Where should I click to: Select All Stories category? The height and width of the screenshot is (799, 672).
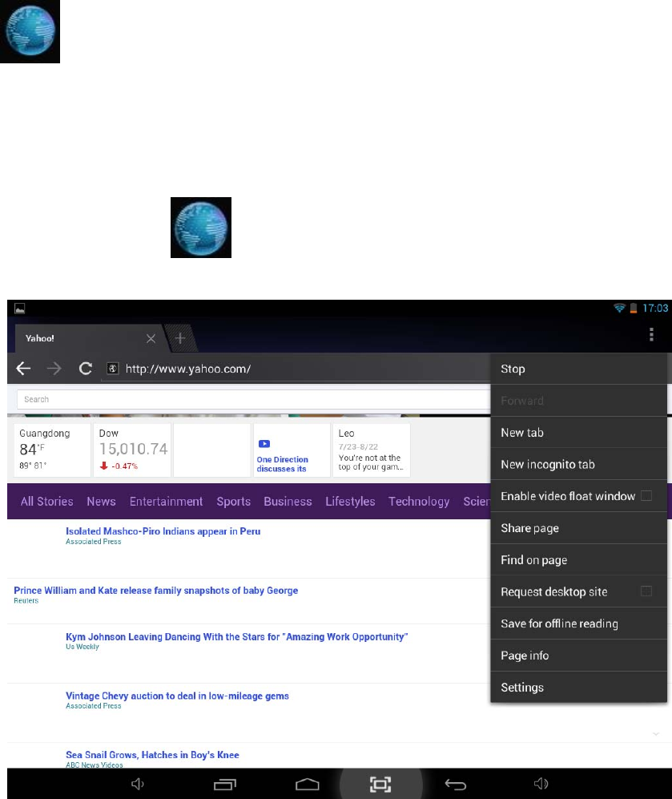46,502
